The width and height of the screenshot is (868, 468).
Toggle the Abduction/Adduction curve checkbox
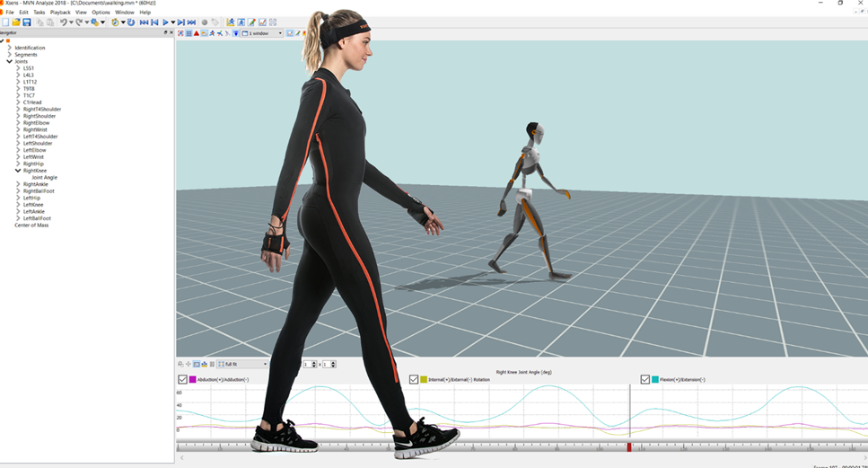coord(183,379)
